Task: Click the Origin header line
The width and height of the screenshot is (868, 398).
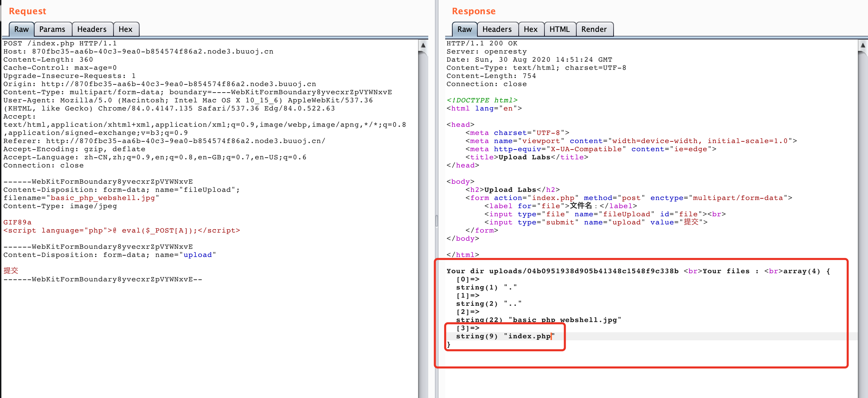Action: (160, 84)
